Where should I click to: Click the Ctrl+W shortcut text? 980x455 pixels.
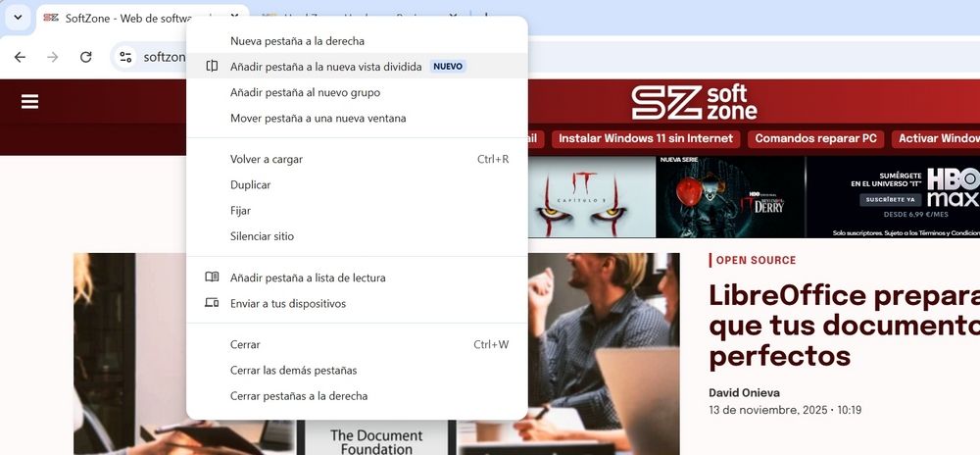pyautogui.click(x=491, y=344)
